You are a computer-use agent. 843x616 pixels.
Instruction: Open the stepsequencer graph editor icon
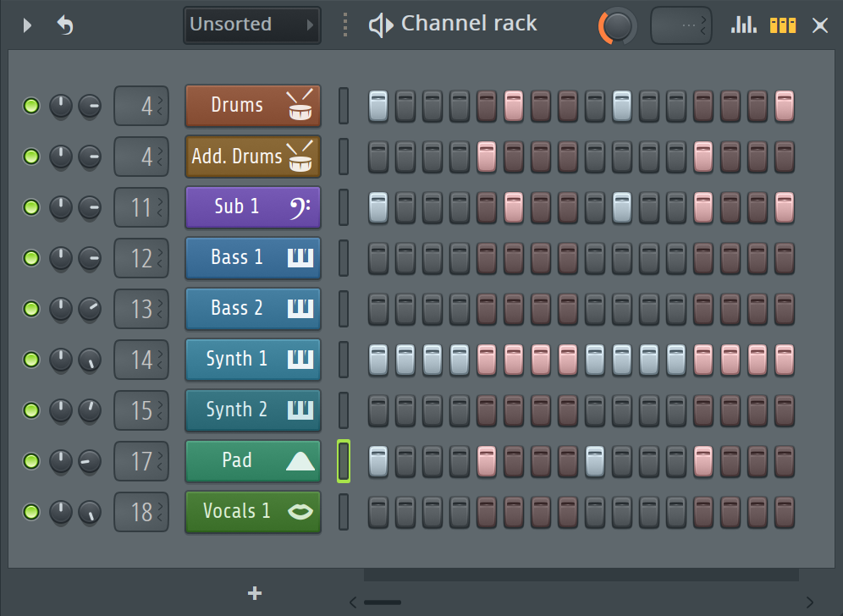point(743,25)
